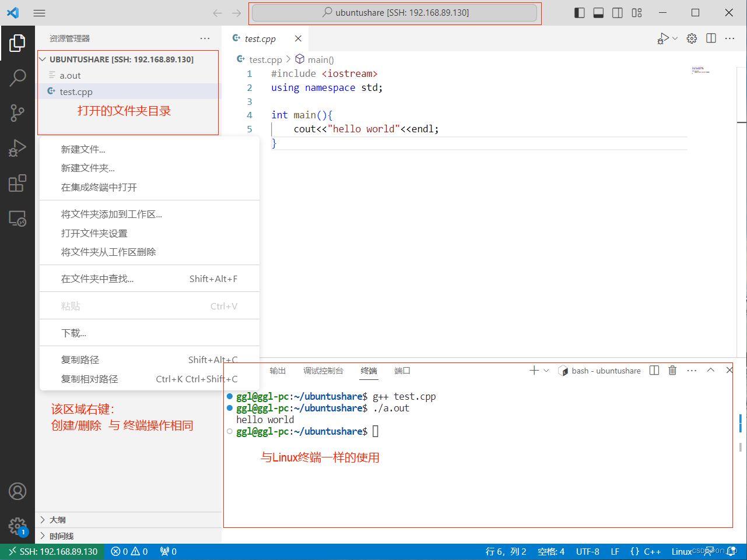Viewport: 747px width, 560px height.
Task: Toggle the bottom panel layout icon
Action: (598, 13)
